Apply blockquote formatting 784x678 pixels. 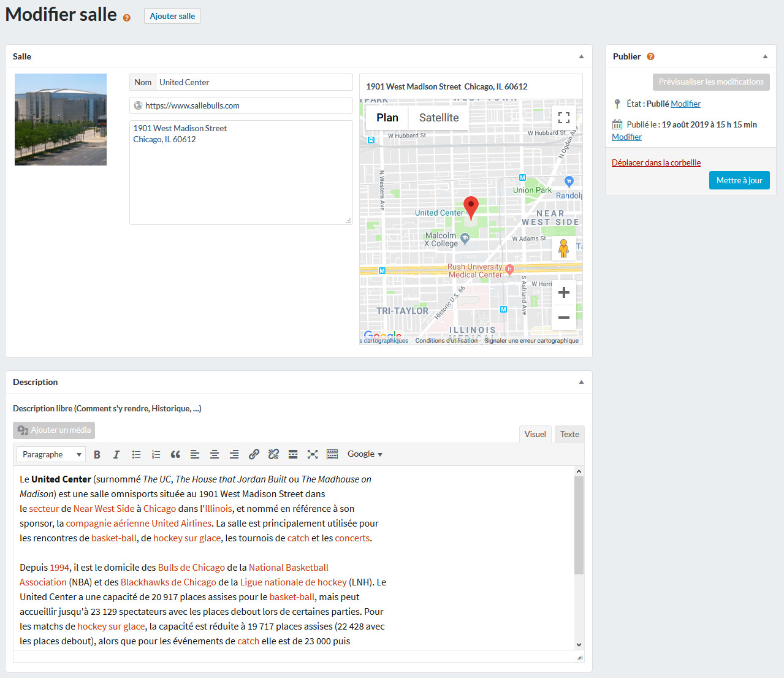click(x=175, y=454)
